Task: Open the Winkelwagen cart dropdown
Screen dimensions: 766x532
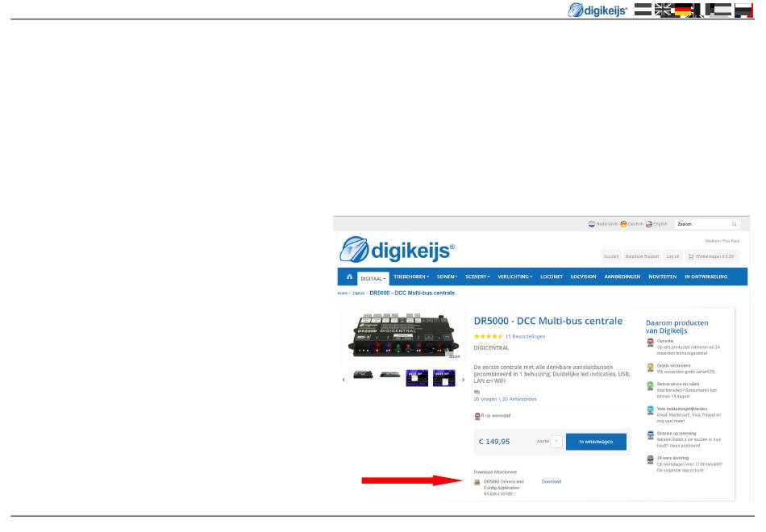Action: [x=712, y=256]
